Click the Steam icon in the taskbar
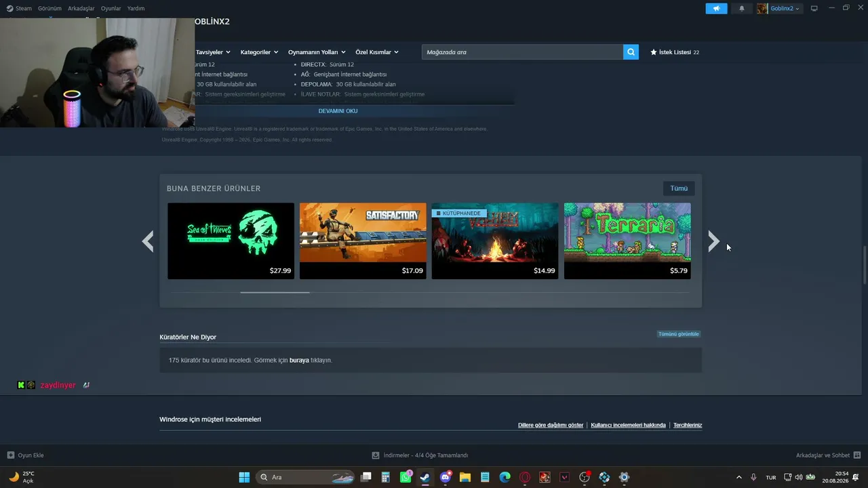 click(425, 477)
